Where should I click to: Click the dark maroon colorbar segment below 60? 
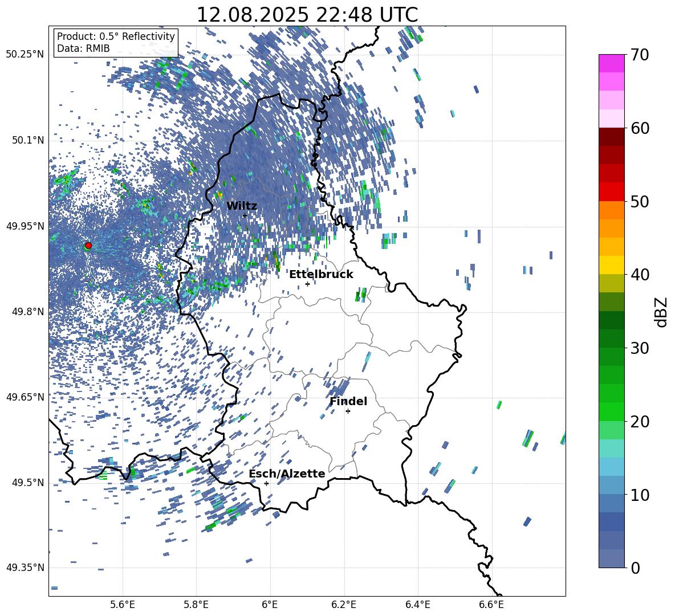click(612, 137)
